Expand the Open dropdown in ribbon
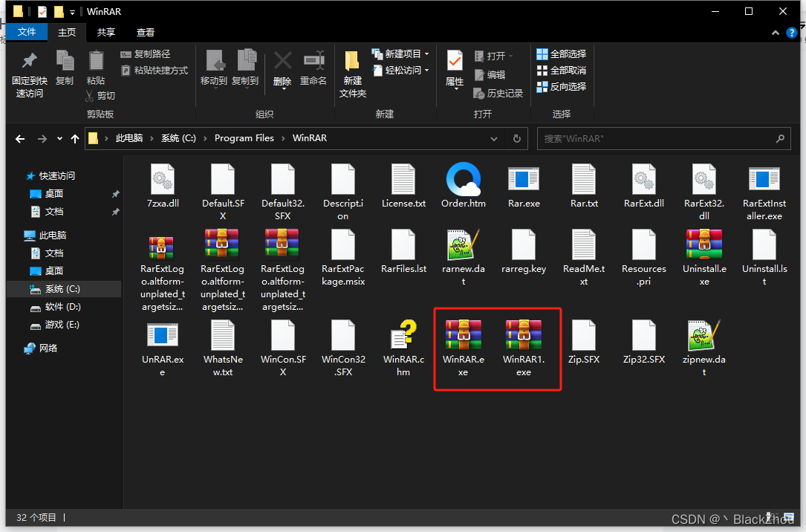Viewport: 806px width, 532px height. (510, 56)
